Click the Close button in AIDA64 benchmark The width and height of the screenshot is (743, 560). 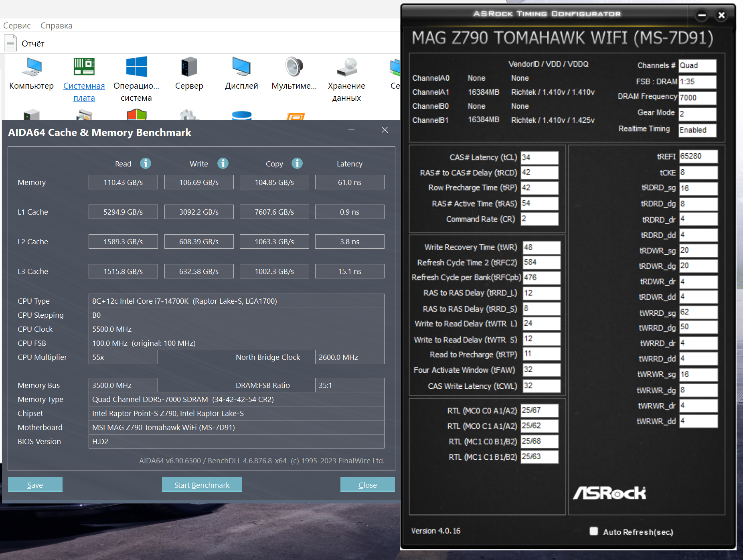368,485
